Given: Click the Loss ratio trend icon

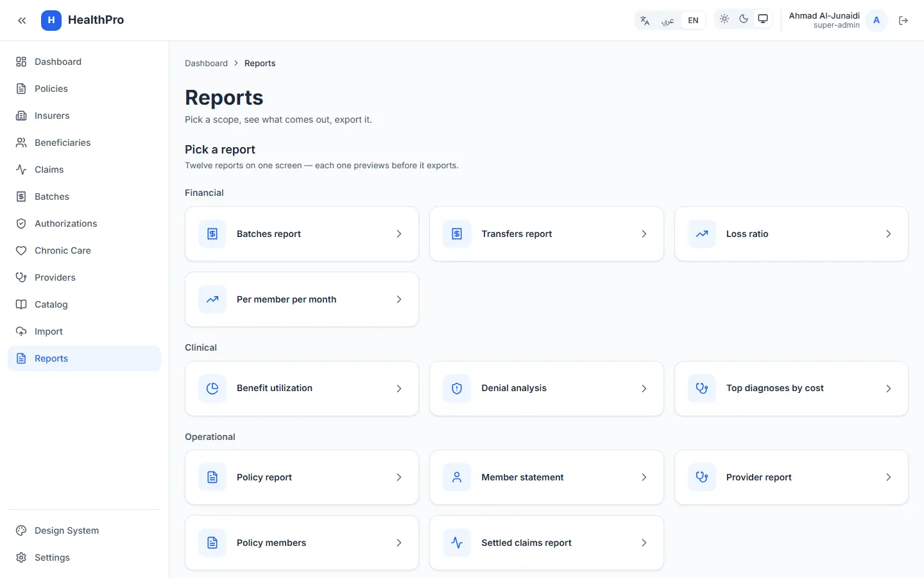Looking at the screenshot, I should pos(702,234).
